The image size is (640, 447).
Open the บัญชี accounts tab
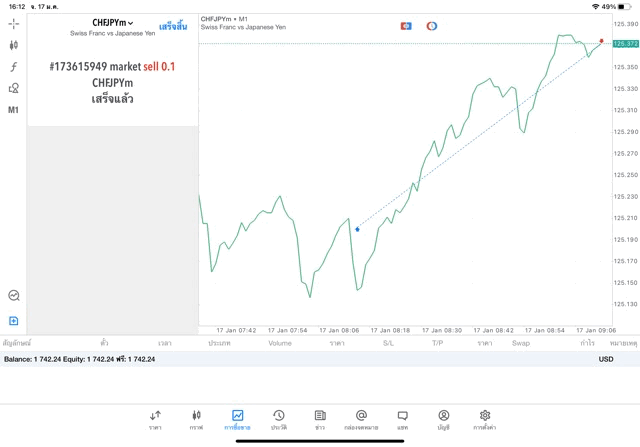click(x=443, y=420)
